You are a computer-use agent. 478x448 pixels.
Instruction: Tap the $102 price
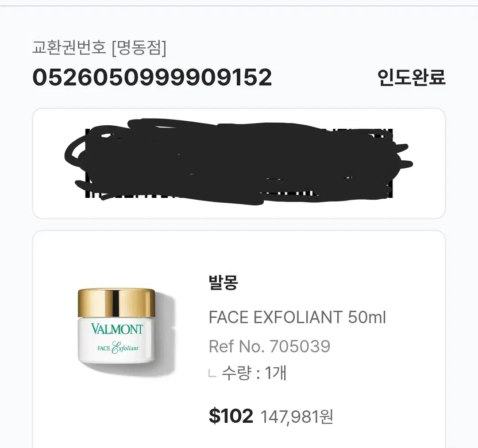coord(231,416)
